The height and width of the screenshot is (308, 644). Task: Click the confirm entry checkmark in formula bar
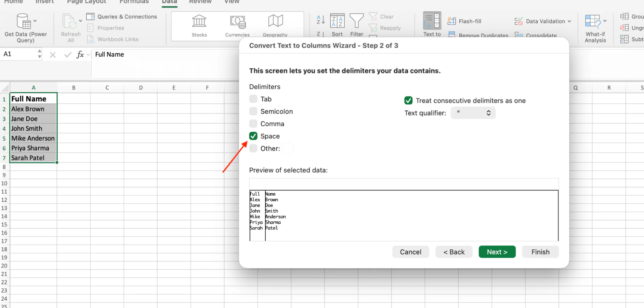click(x=68, y=55)
